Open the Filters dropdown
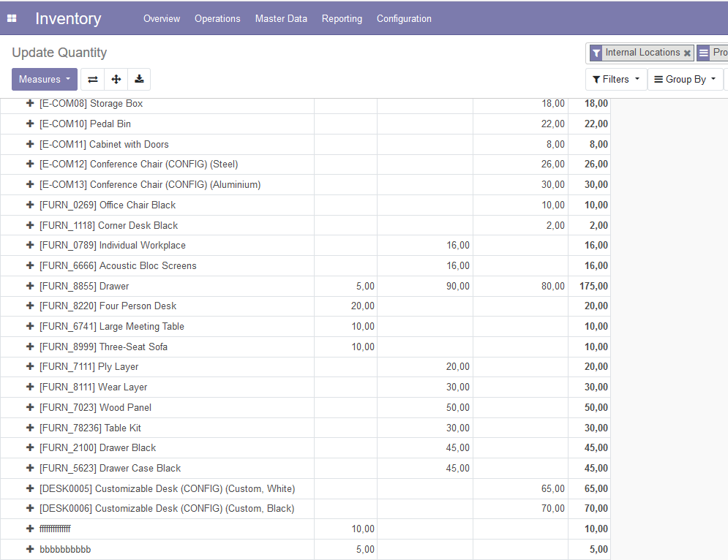Image resolution: width=728 pixels, height=560 pixels. [x=615, y=79]
